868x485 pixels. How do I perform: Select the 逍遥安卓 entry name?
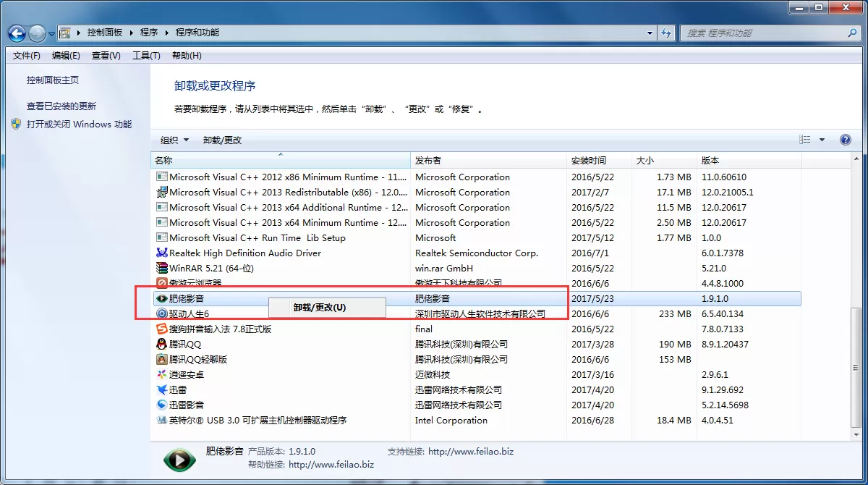click(x=187, y=375)
